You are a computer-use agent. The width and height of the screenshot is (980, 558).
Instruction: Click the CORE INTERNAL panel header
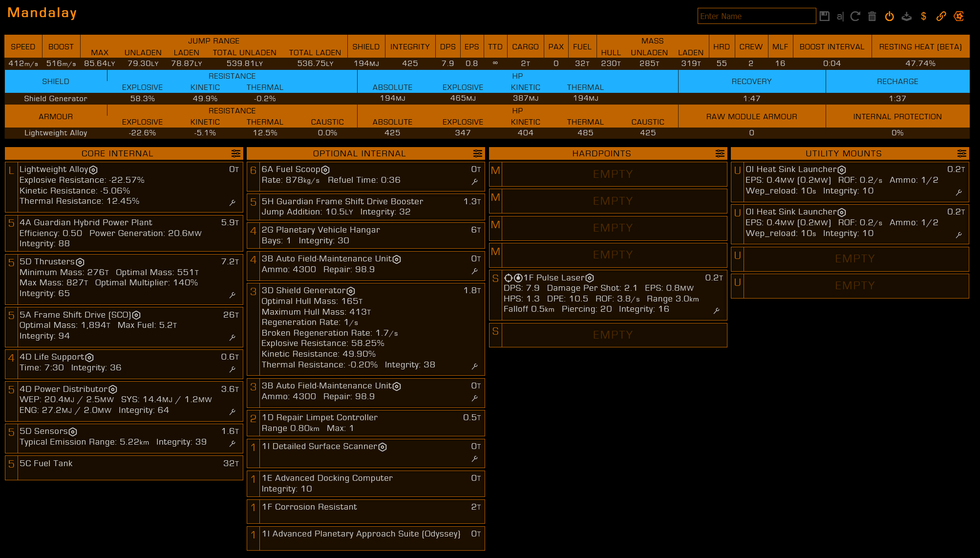click(124, 153)
